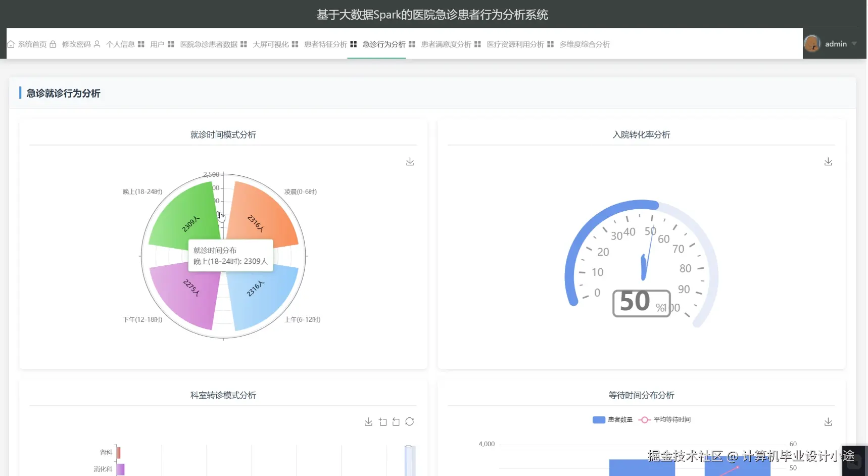Click the lock icon beside 修改密码
The image size is (868, 476).
point(53,44)
